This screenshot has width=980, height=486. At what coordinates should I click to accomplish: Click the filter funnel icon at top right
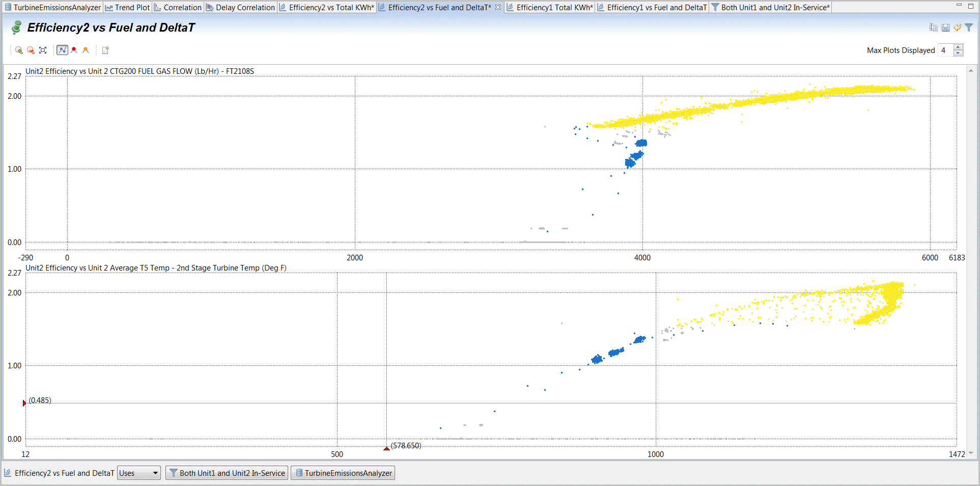click(x=969, y=28)
